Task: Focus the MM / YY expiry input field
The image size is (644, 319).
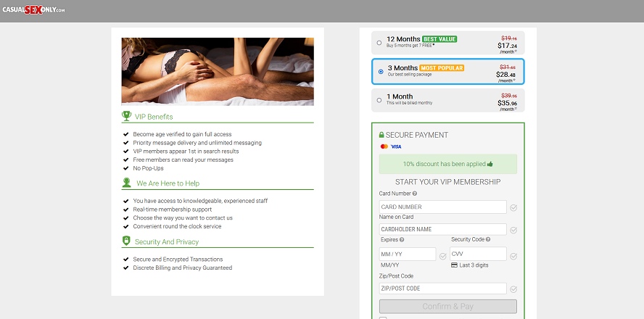Action: click(408, 254)
